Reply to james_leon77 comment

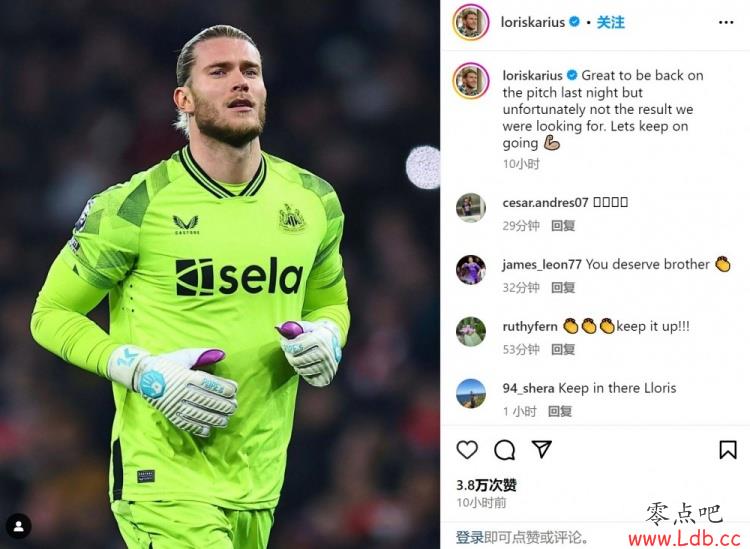point(563,287)
